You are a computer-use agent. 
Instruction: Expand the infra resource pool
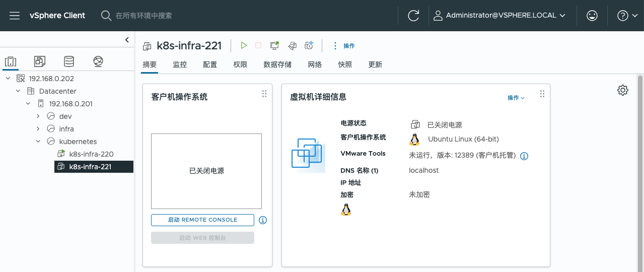point(38,129)
